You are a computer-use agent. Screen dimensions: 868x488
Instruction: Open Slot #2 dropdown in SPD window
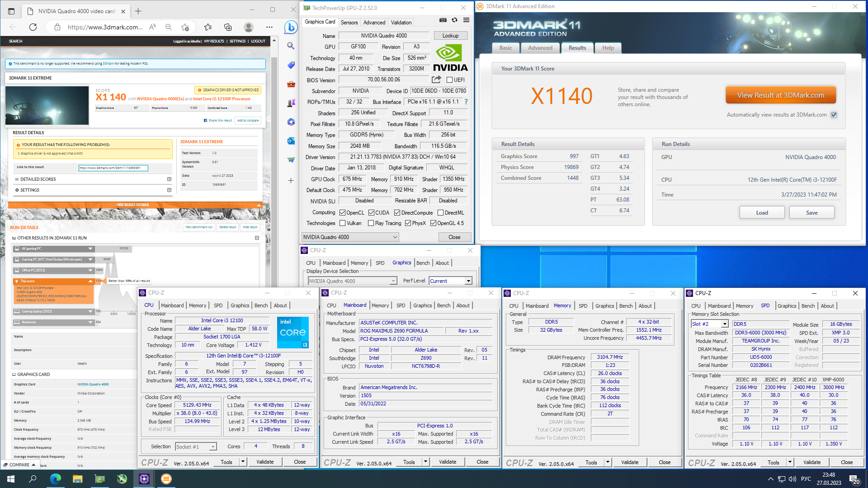pos(710,324)
